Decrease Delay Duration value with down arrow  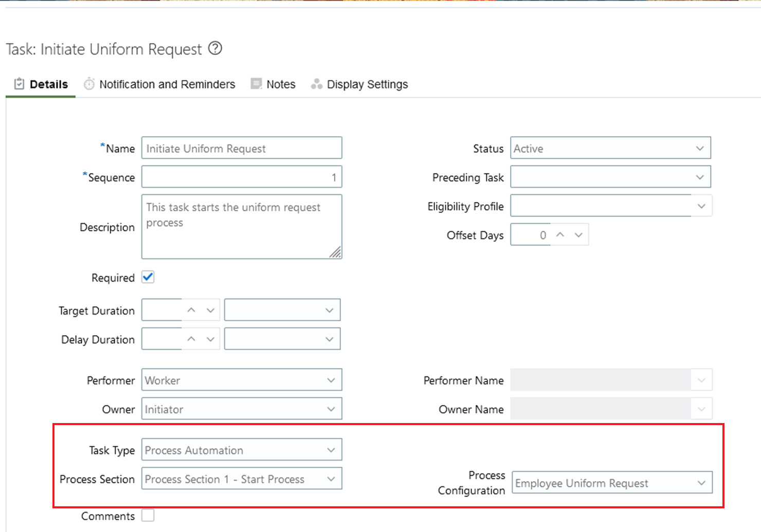(210, 339)
